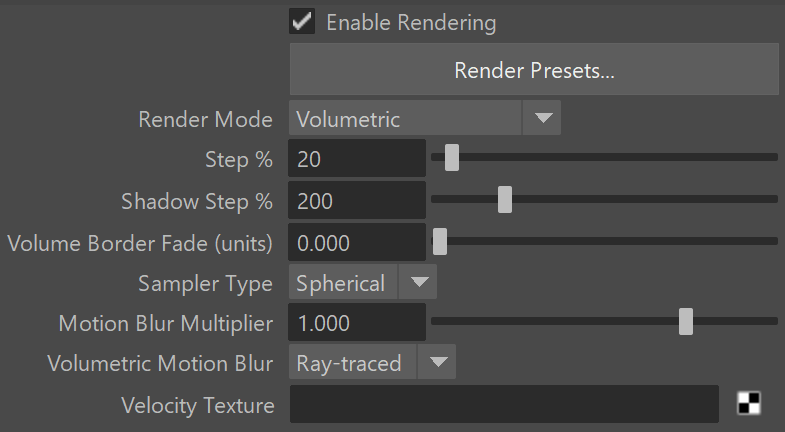Click the Step % slider track right end
The height and width of the screenshot is (432, 785).
click(771, 157)
